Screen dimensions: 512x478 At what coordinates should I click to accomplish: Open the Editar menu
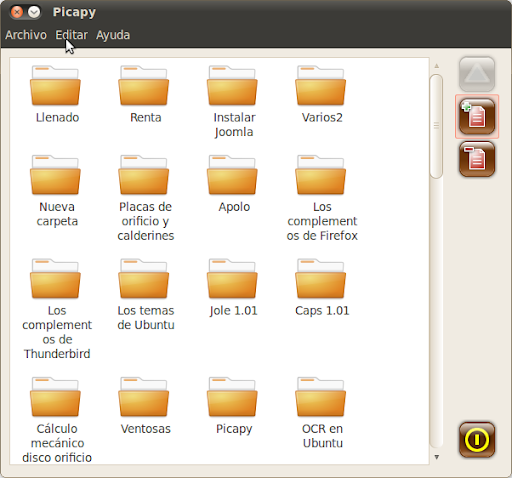[71, 35]
